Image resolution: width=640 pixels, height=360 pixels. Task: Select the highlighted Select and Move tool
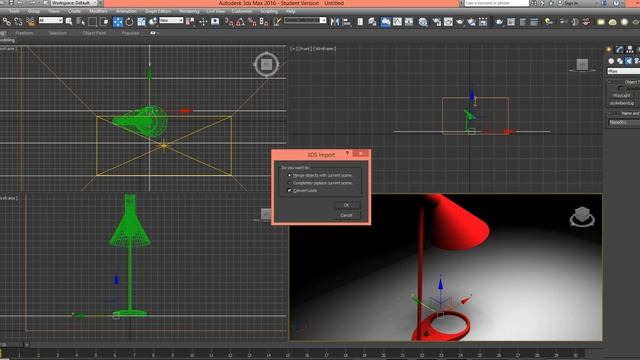click(118, 22)
